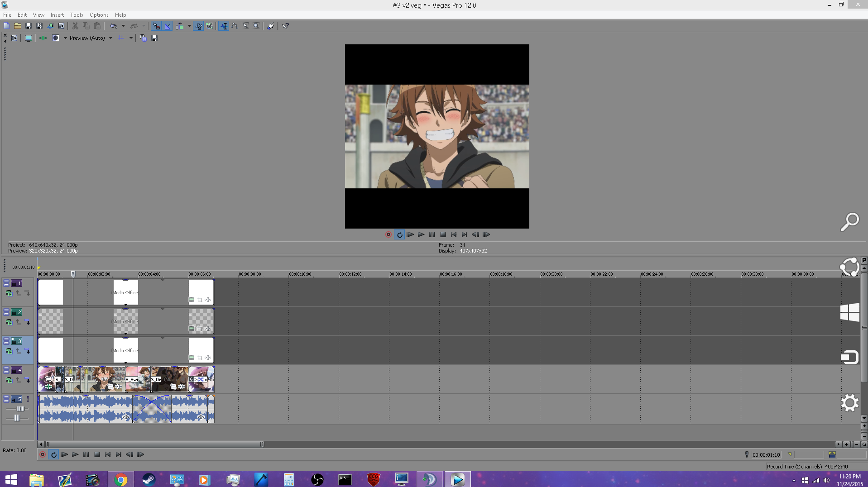The height and width of the screenshot is (487, 868).
Task: Open Split Screen View dropdown arrow
Action: click(65, 38)
